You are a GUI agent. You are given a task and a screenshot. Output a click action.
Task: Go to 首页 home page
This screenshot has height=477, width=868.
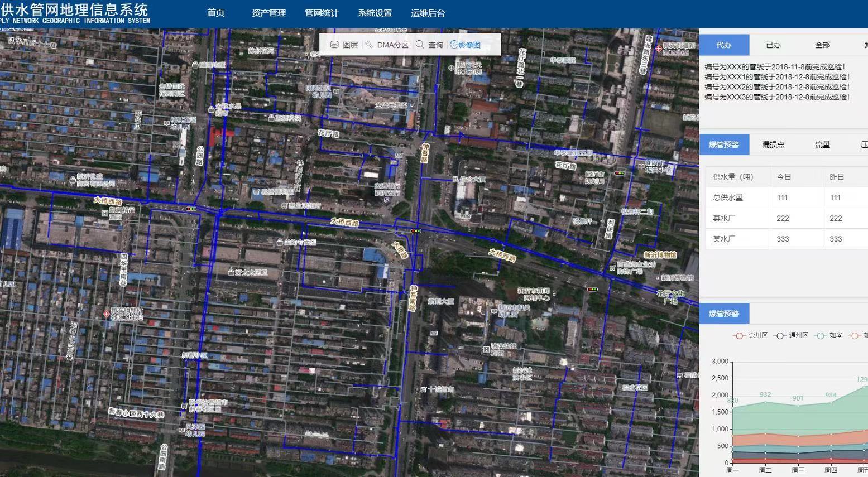tap(216, 13)
